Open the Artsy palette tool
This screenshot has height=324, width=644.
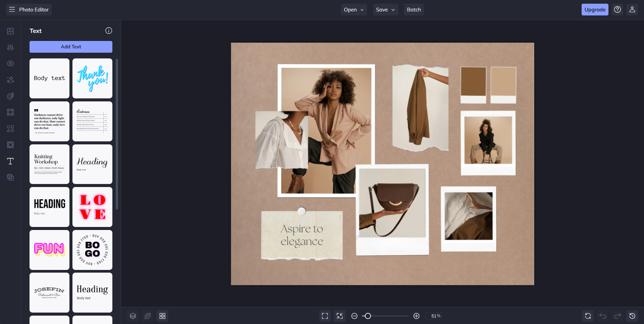(10, 96)
